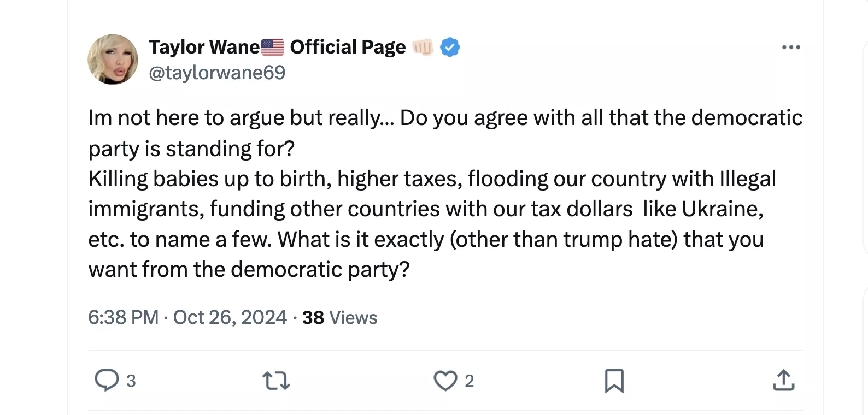The height and width of the screenshot is (415, 868).
Task: Open Taylor Wane's profile picture
Action: [113, 60]
